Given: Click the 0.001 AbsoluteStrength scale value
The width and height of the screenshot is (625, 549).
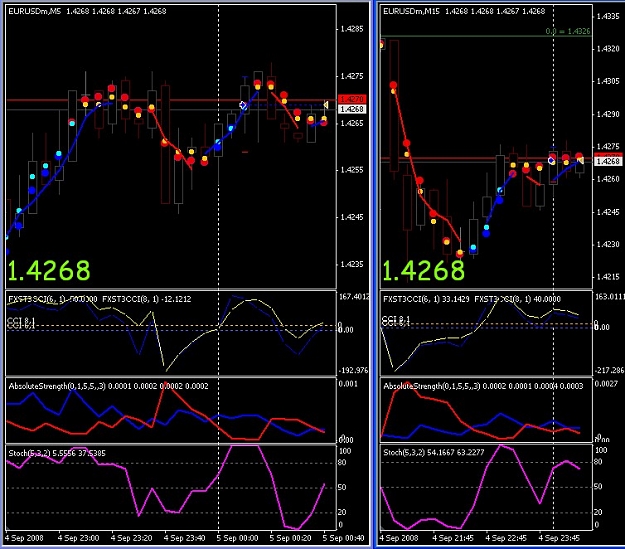Looking at the screenshot, I should (348, 384).
